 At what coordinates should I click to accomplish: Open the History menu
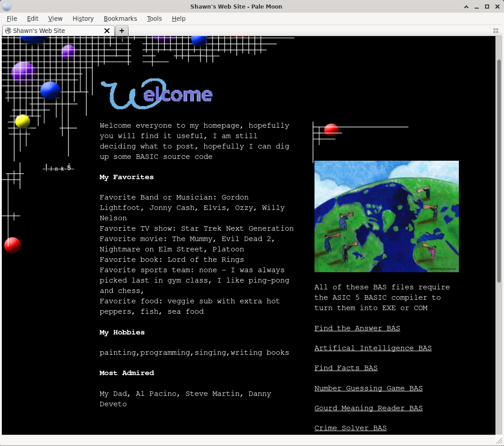click(x=83, y=19)
